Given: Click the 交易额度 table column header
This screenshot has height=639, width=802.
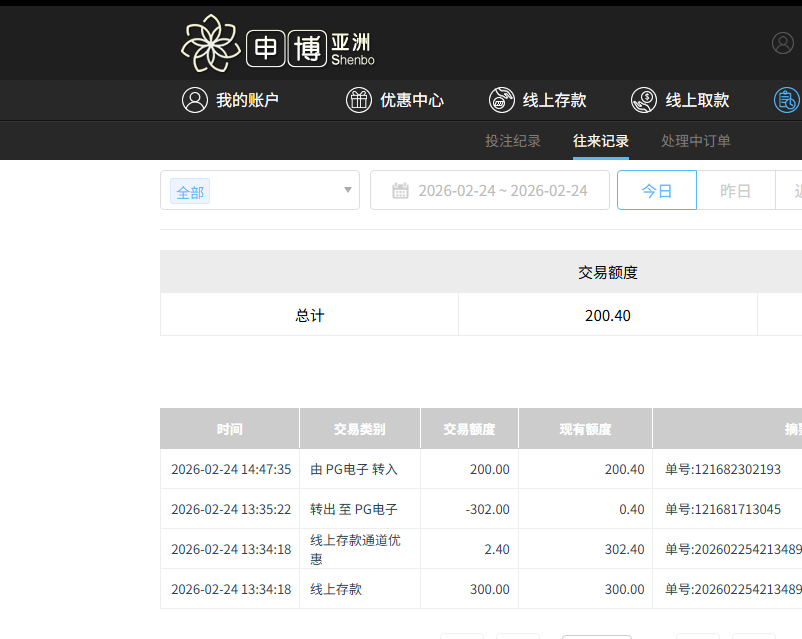Looking at the screenshot, I should tap(469, 429).
